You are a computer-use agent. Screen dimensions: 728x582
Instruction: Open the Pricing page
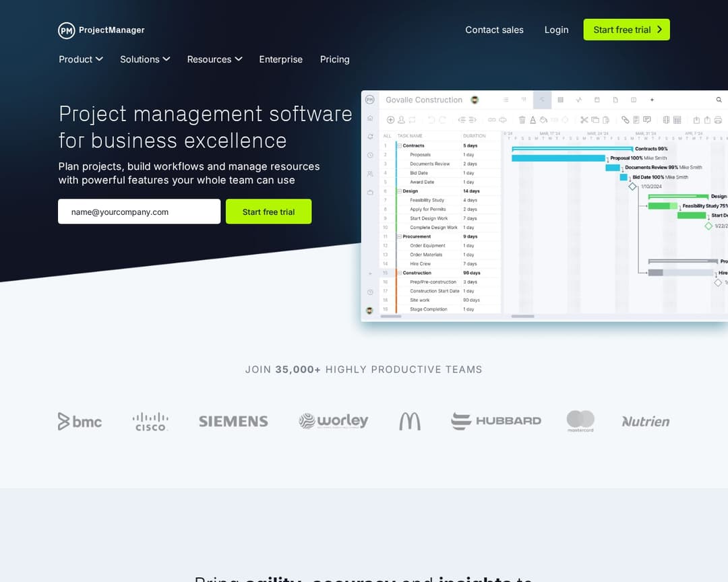335,59
